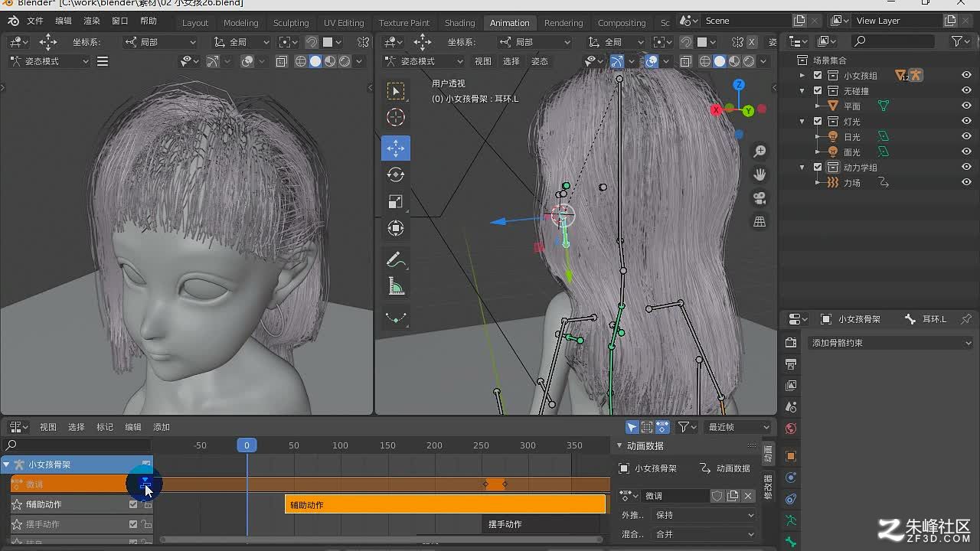Uncheck the 动力学组 collection checkbox
The image size is (980, 551).
818,168
